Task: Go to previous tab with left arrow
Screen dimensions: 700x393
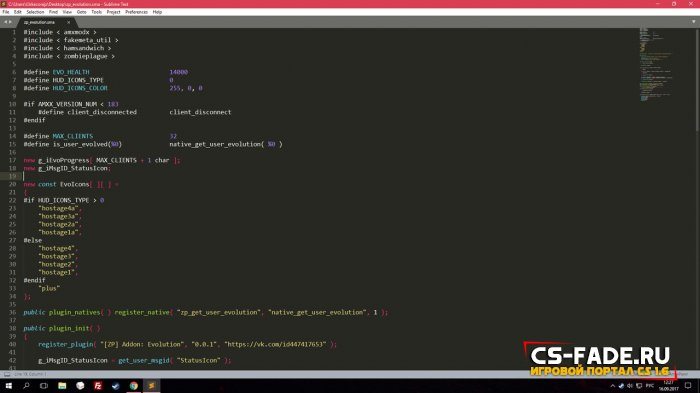Action: tap(5, 22)
